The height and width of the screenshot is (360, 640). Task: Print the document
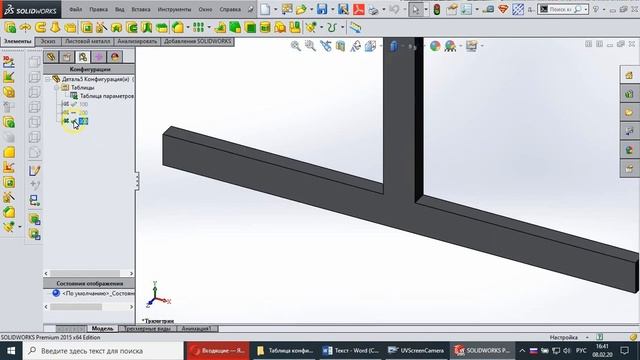pyautogui.click(x=373, y=10)
